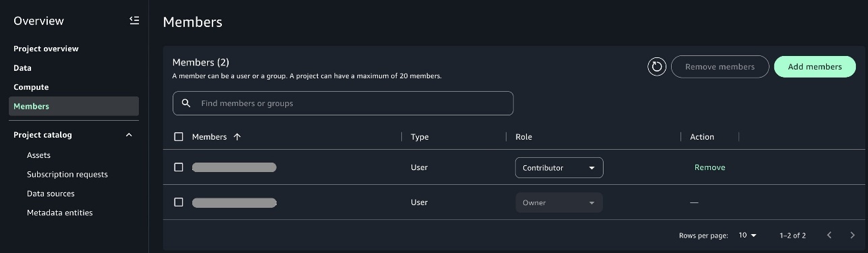868x253 pixels.
Task: Click the Type column header
Action: [419, 137]
